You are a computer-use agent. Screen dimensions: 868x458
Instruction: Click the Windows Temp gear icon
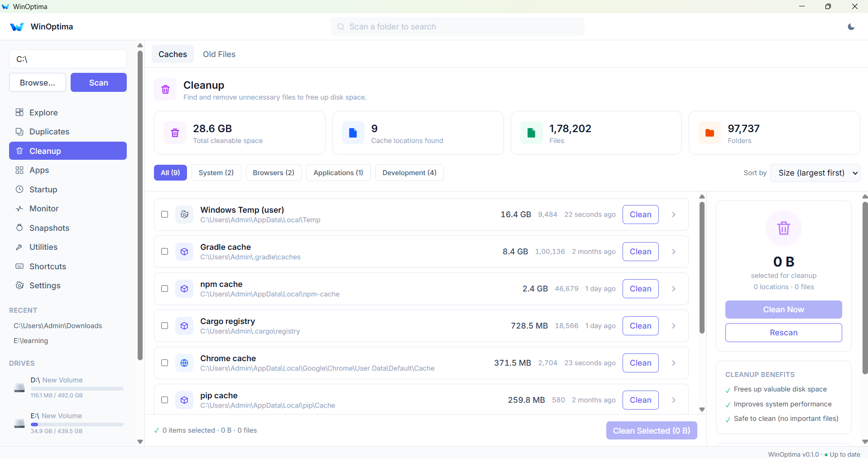click(x=184, y=215)
